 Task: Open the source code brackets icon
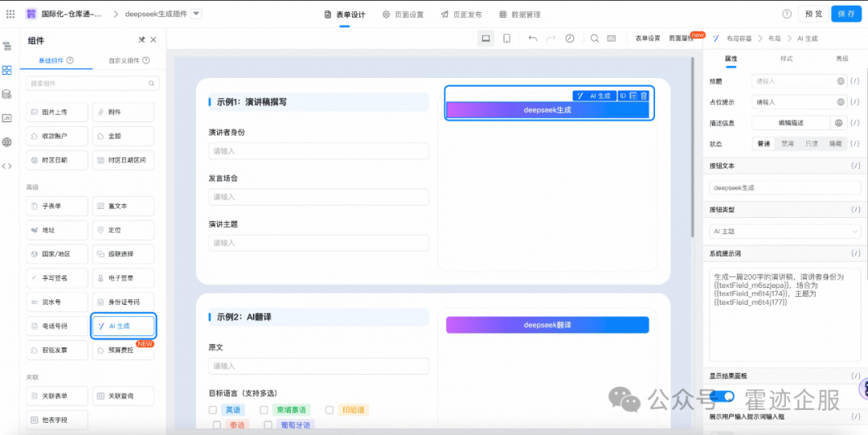click(7, 166)
